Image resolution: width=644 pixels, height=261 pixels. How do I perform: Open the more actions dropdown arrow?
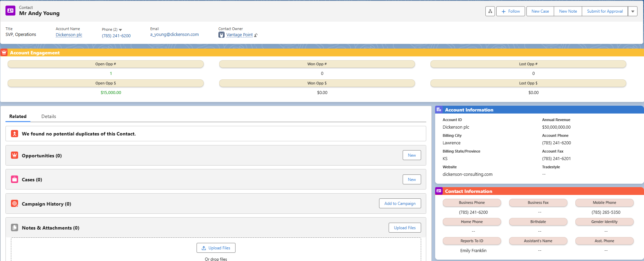[633, 11]
